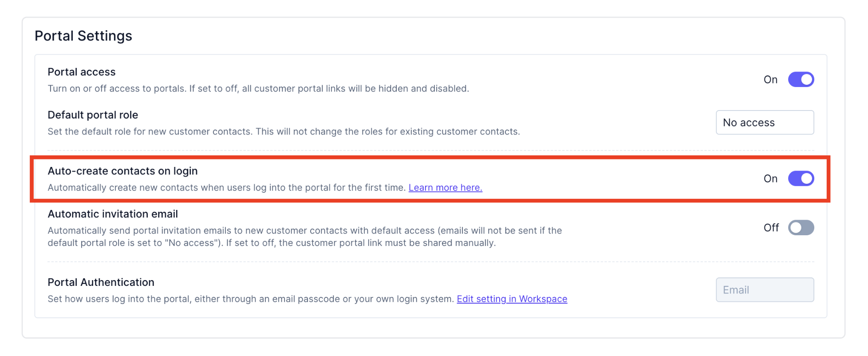Image resolution: width=868 pixels, height=356 pixels.
Task: Enable the Automatic invitation email switch
Action: click(801, 228)
